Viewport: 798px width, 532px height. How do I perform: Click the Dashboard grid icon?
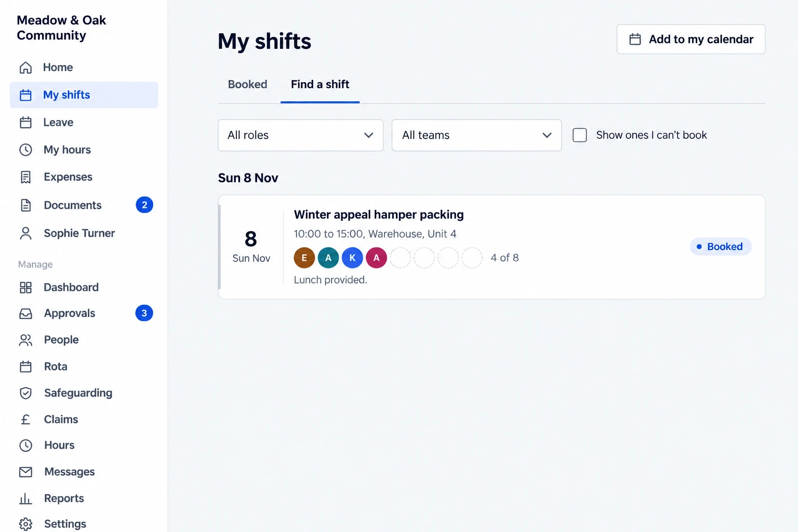click(x=25, y=287)
